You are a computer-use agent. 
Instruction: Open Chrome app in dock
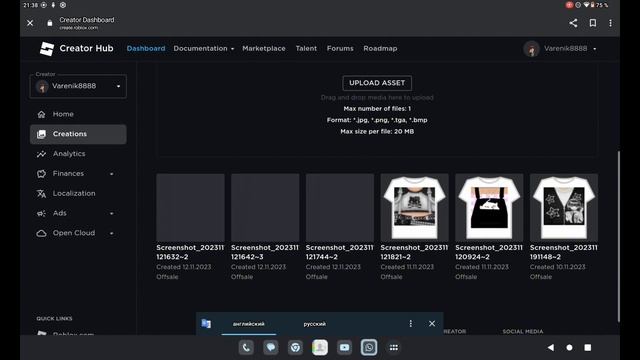pos(295,347)
